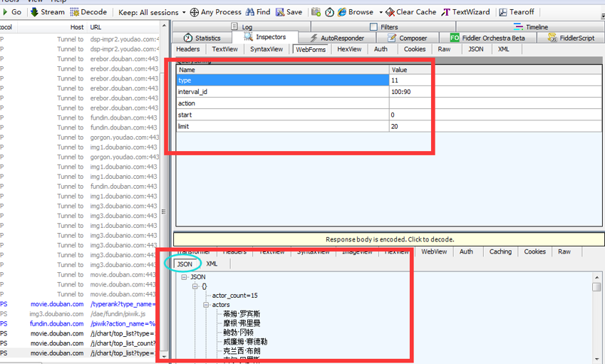Open Find with the binoculars icon
Viewport: 605px width, 364px height.
[x=250, y=12]
